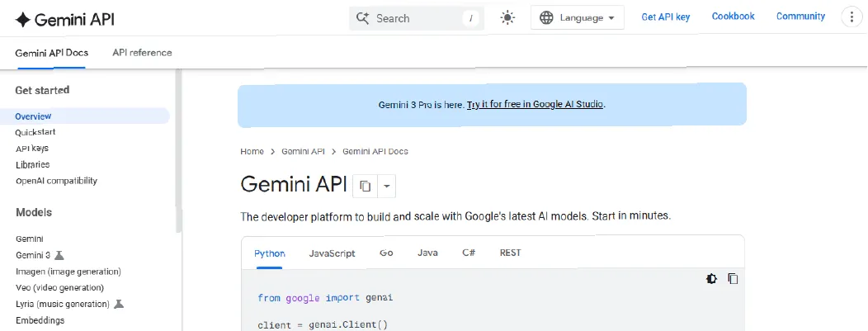
Task: Click the flask icon beside Gemini 3
Action: click(x=59, y=255)
